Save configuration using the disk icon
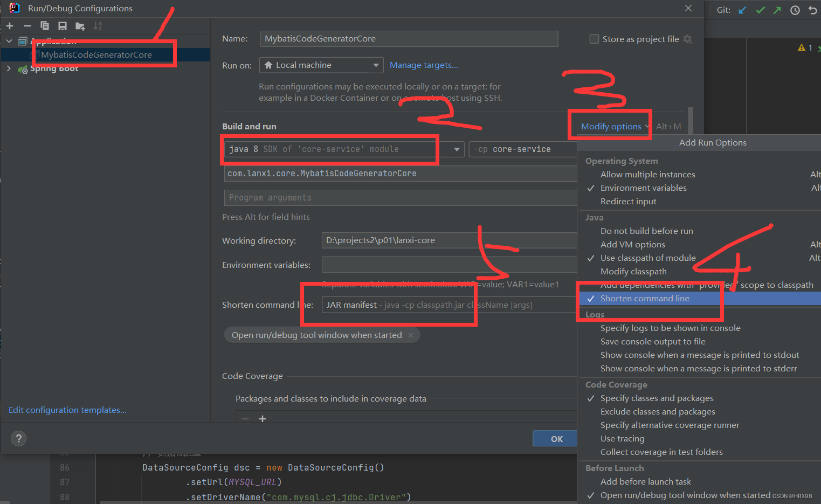 coord(63,26)
